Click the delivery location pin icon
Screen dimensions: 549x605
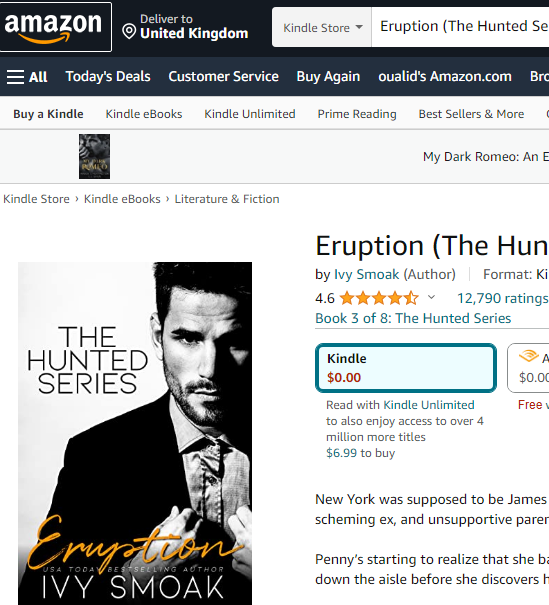pos(129,31)
